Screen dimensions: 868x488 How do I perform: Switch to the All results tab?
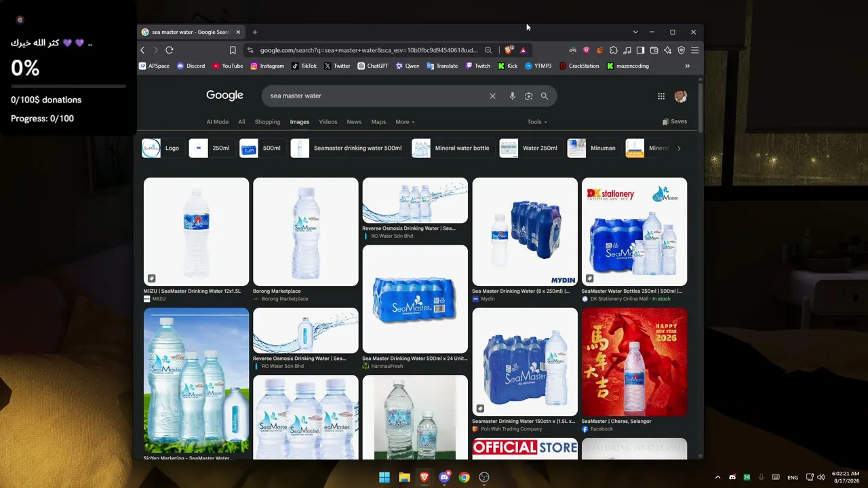click(x=241, y=122)
